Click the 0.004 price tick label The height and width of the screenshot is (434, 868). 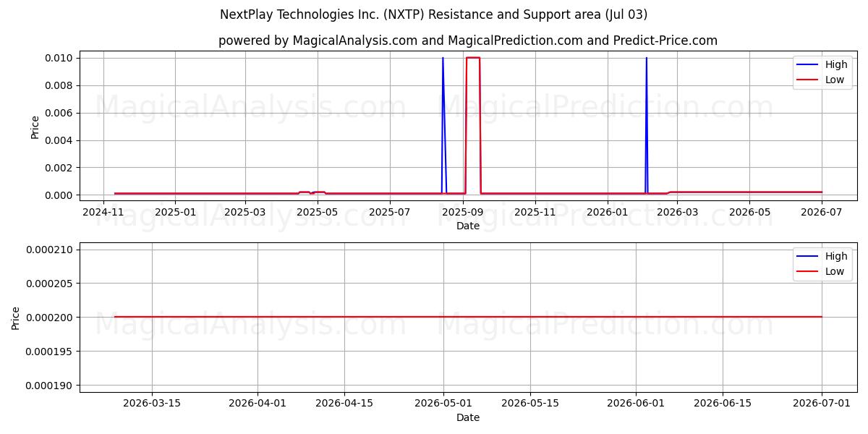click(59, 140)
